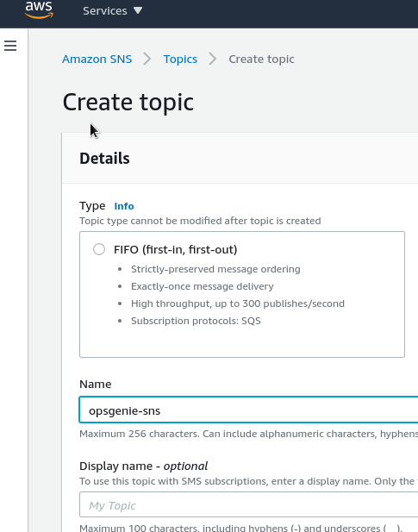Screen dimensions: 418x532
Task: Select the FIFO topic type radio button
Action: point(99,249)
